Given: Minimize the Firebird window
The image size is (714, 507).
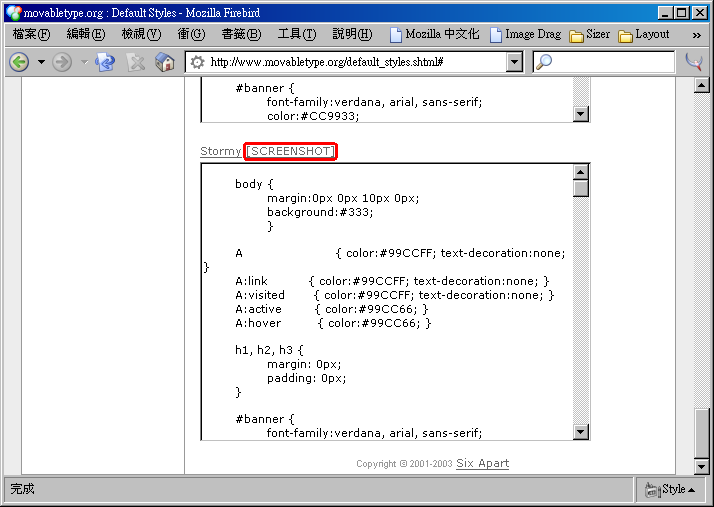Looking at the screenshot, I should tap(665, 13).
